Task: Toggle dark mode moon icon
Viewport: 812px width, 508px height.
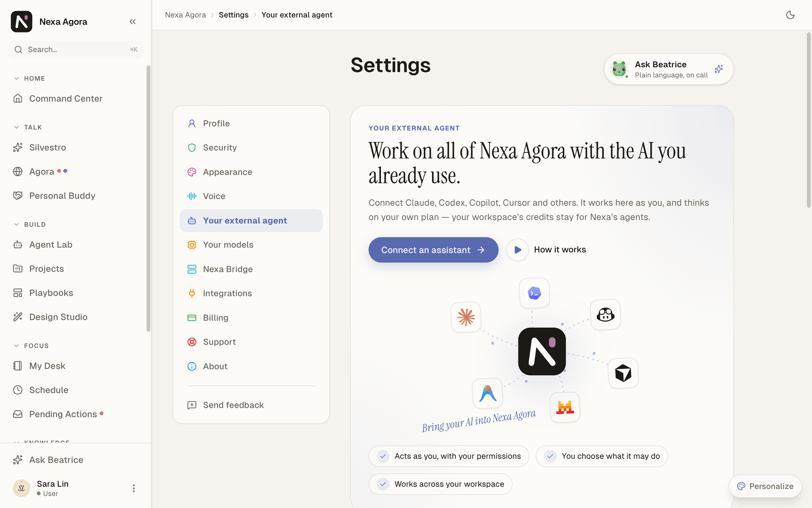Action: 790,15
